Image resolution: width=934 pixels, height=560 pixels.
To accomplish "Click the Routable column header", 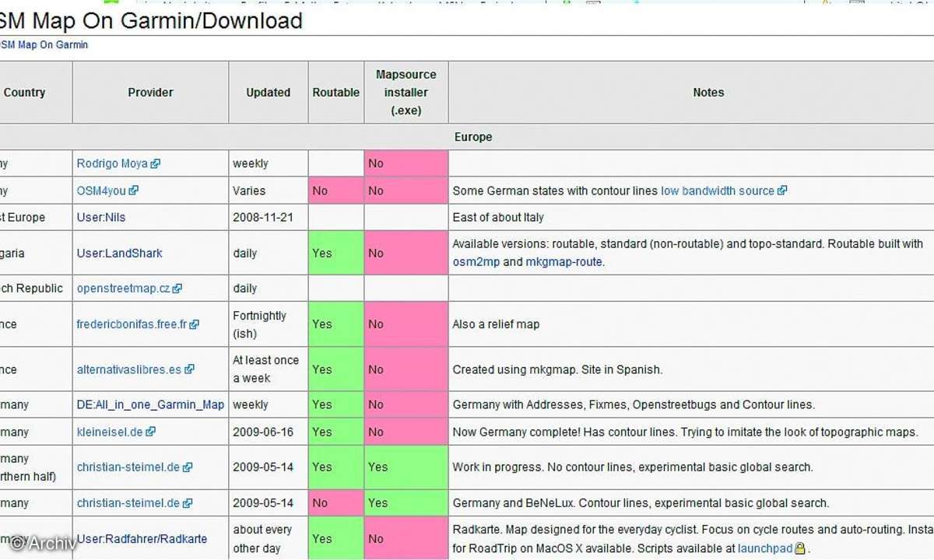I will coord(335,93).
